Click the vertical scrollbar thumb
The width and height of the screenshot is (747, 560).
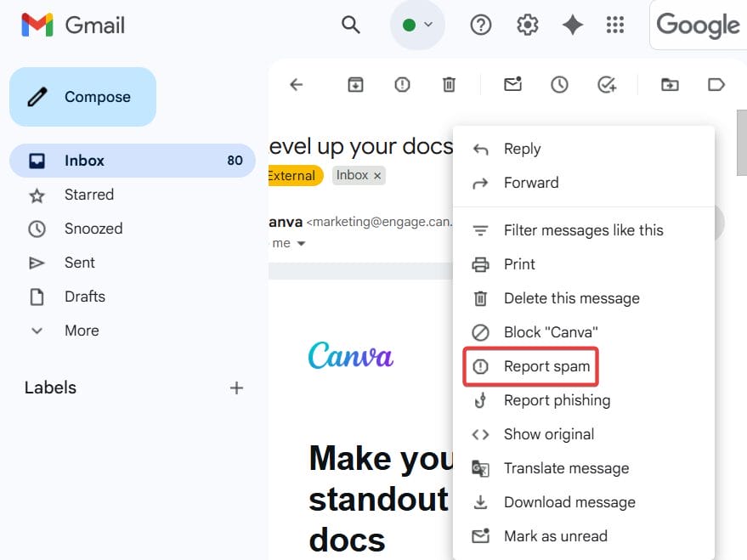point(742,143)
